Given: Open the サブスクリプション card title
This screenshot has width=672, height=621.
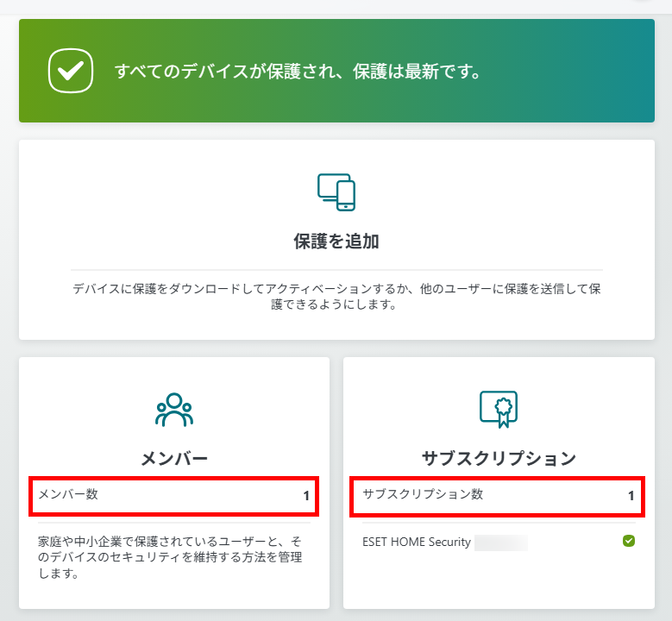Looking at the screenshot, I should tap(498, 458).
